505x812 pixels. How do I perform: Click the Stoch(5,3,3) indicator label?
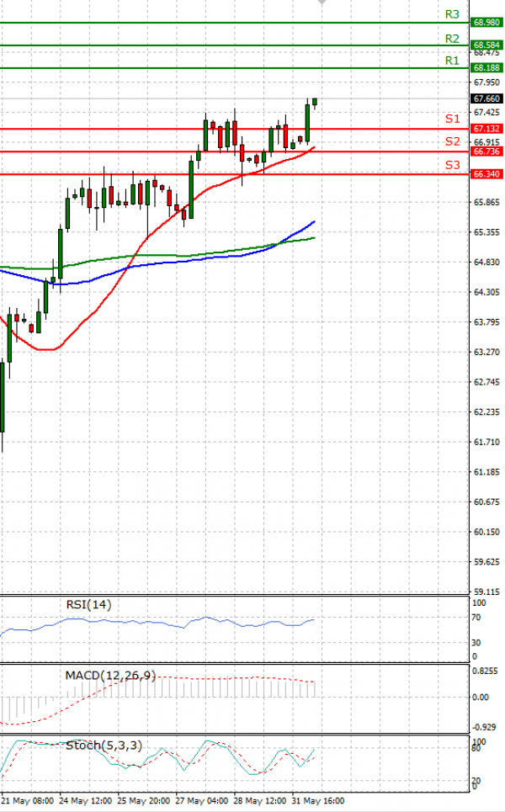[x=104, y=746]
